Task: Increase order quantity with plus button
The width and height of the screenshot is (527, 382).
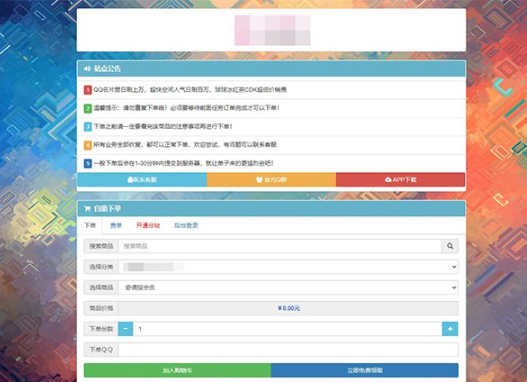Action: point(450,329)
